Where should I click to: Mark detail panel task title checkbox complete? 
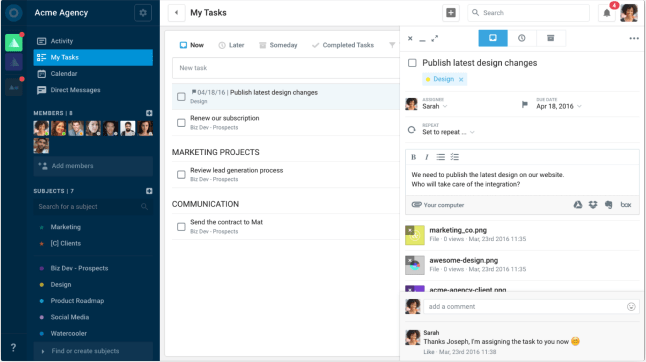tap(412, 63)
